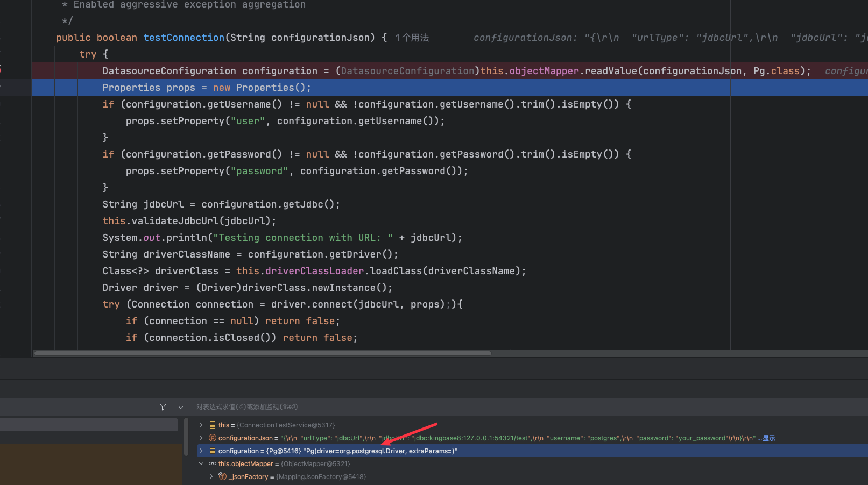Click the object icon of 'this' variable

[213, 425]
